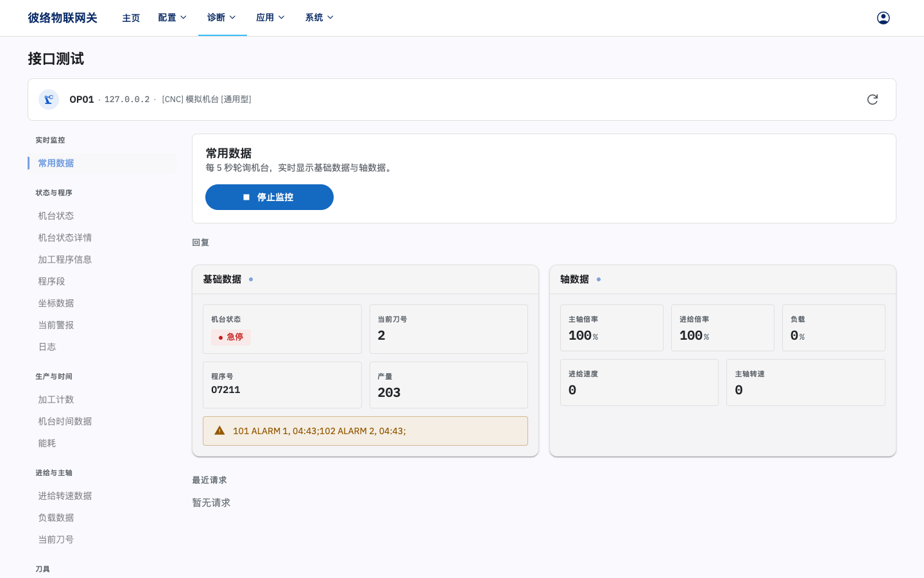Click the 主轴转速 card value
Screen dimensions: 924x578
pyautogui.click(x=739, y=390)
